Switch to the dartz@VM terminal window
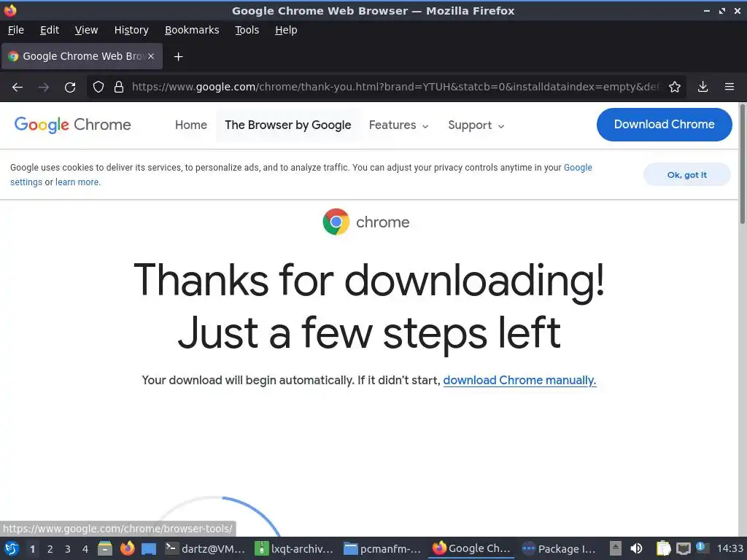Image resolution: width=747 pixels, height=560 pixels. point(205,548)
